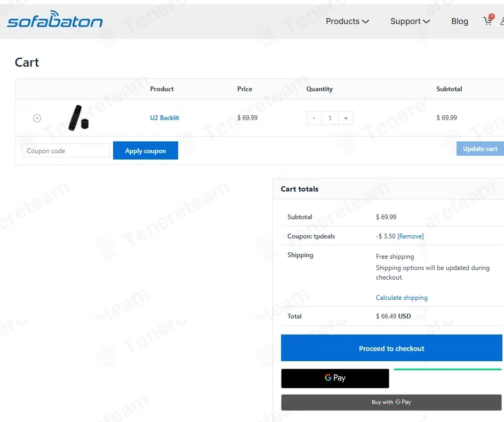The image size is (504, 422).
Task: Proceed to checkout
Action: [x=391, y=348]
